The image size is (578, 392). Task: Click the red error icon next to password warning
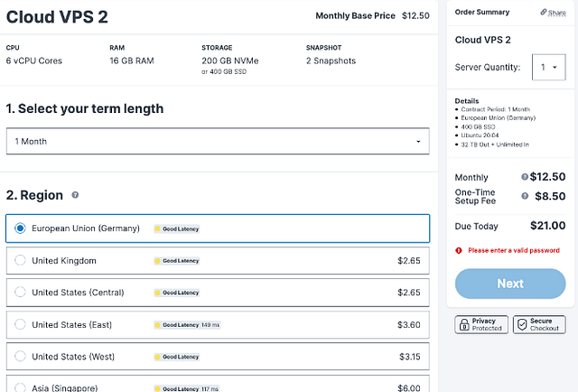pos(459,251)
